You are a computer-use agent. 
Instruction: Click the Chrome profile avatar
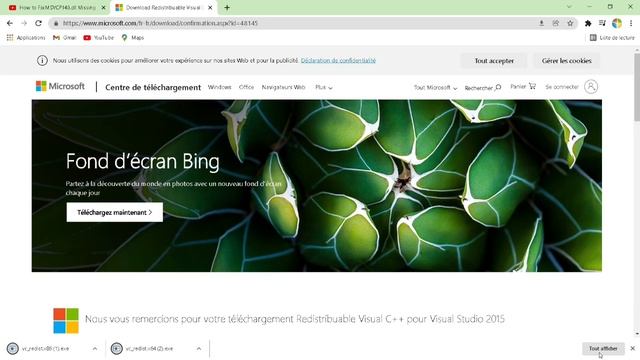point(617,23)
